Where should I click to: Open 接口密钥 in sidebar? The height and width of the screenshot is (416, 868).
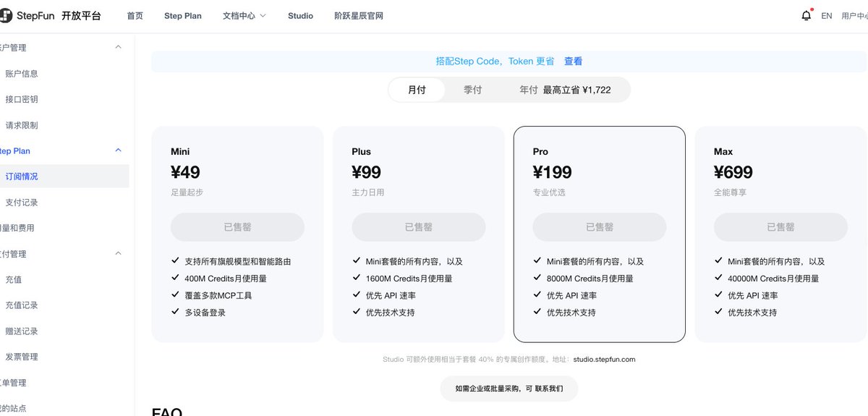click(22, 99)
